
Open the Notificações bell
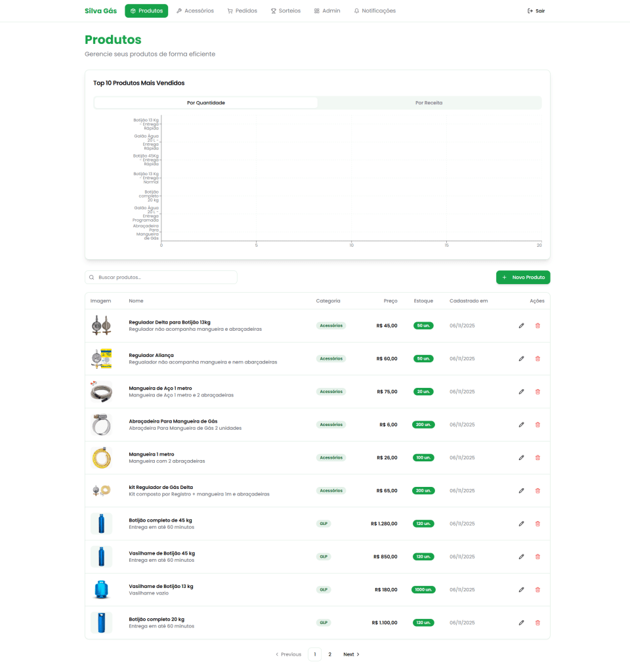(374, 10)
